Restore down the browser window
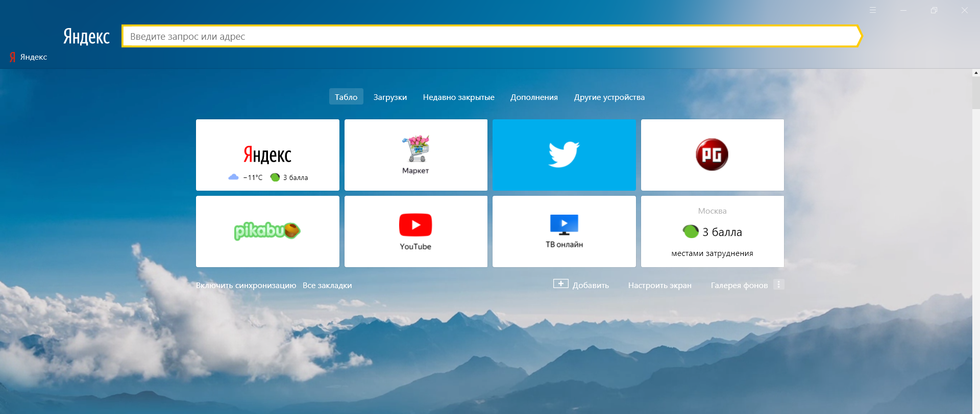Screen dimensions: 980x414 coord(934,10)
